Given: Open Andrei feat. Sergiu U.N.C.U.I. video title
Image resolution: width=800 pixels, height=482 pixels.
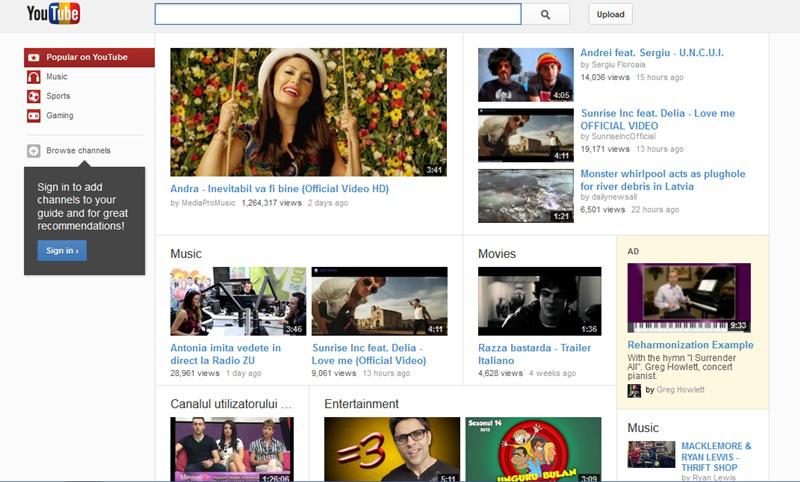Looking at the screenshot, I should [652, 53].
